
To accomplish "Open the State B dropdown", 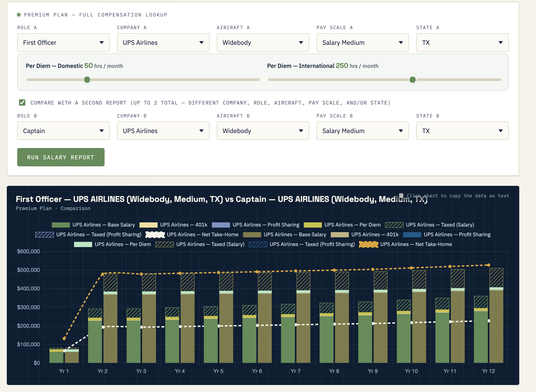I will click(x=462, y=131).
